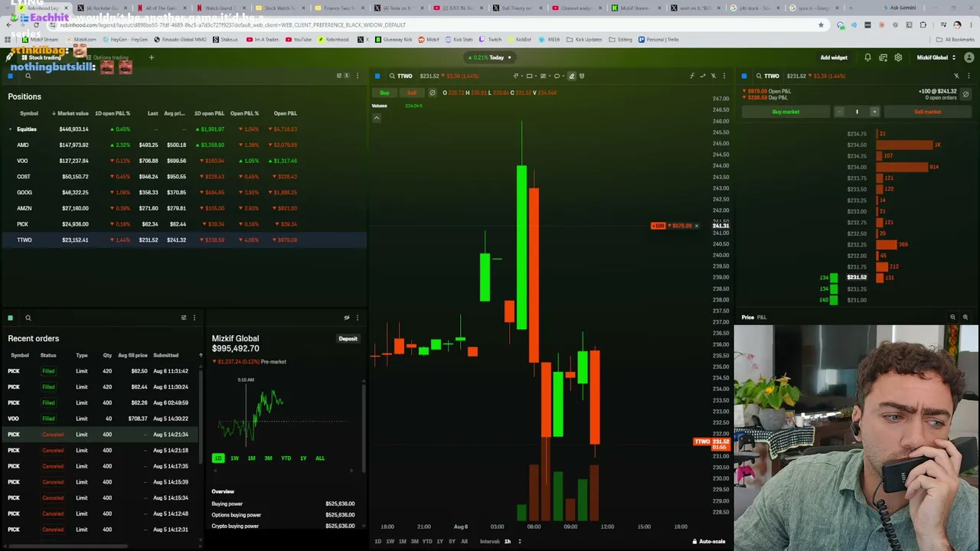Toggle hide-values icon in the account widget

point(346,318)
